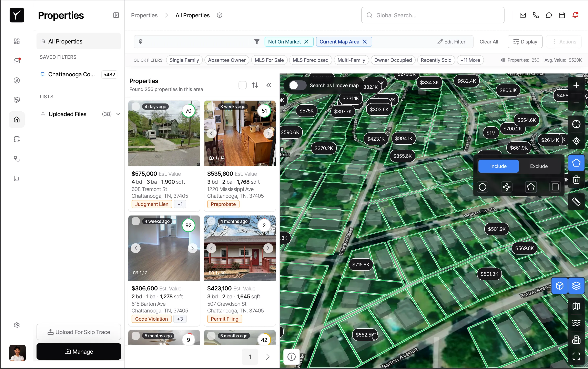Zoom in the map with plus
The width and height of the screenshot is (588, 369).
[576, 86]
